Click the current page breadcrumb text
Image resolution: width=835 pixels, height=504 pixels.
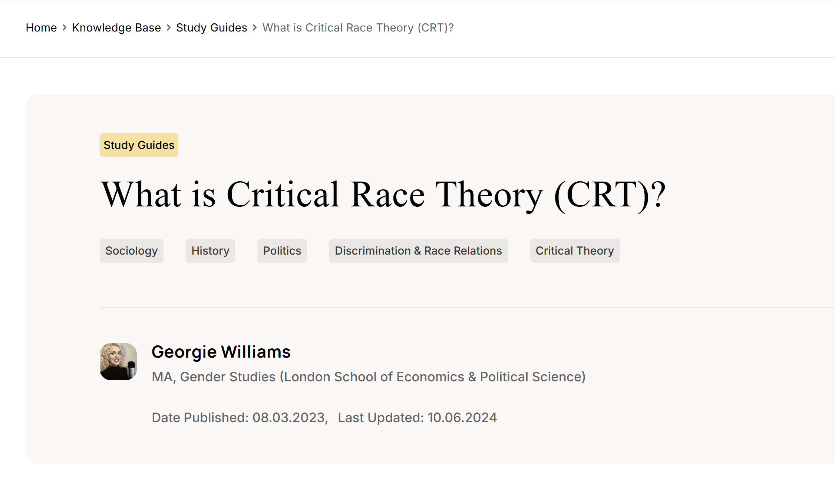358,28
